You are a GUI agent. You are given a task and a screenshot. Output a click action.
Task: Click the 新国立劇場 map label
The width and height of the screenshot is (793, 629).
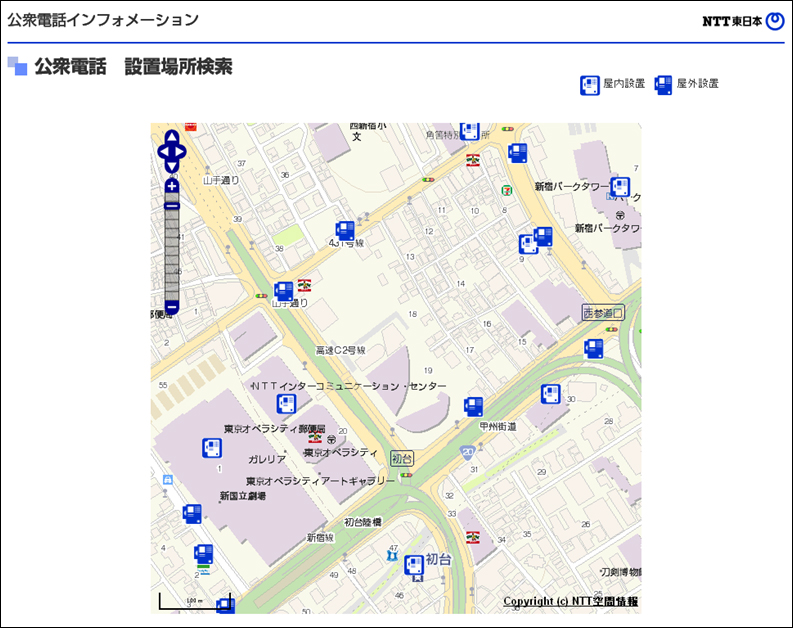[243, 496]
